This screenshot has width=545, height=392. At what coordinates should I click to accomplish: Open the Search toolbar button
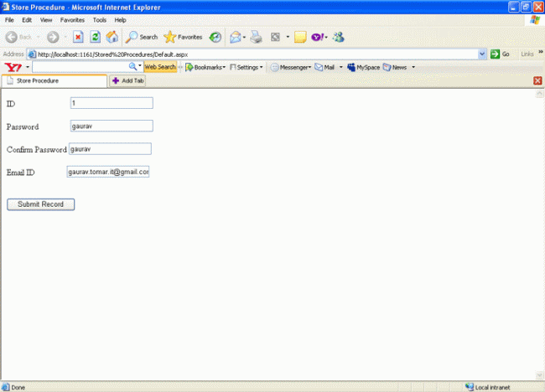pyautogui.click(x=142, y=37)
